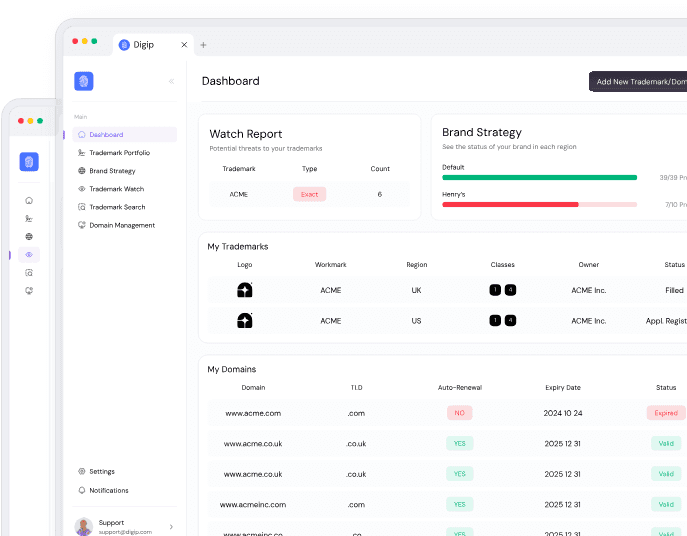Click the Support user avatar

[x=83, y=526]
